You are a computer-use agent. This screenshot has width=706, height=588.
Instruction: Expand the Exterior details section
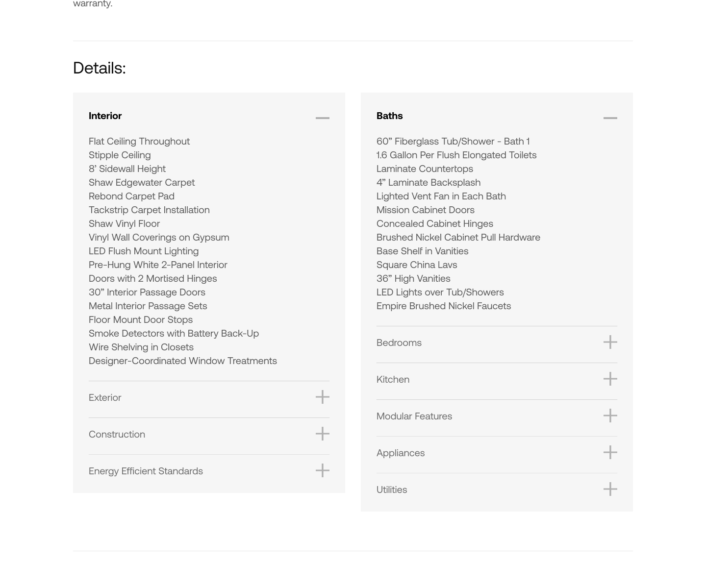pos(105,397)
